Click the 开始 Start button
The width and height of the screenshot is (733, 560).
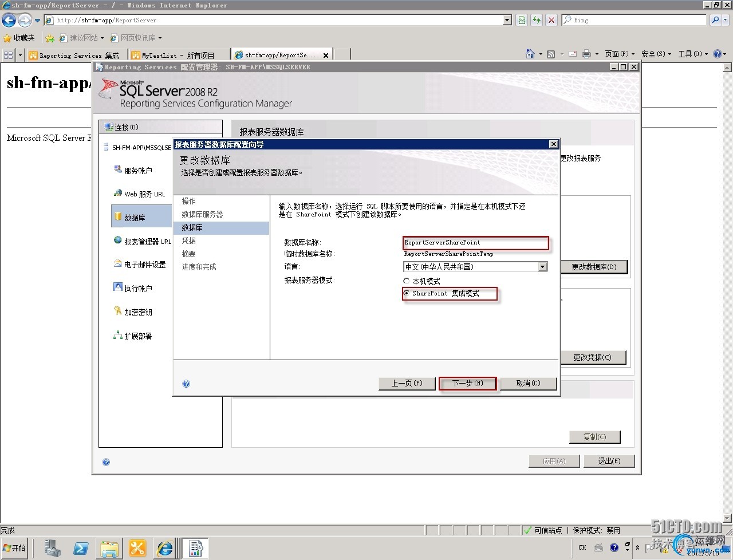tap(14, 548)
